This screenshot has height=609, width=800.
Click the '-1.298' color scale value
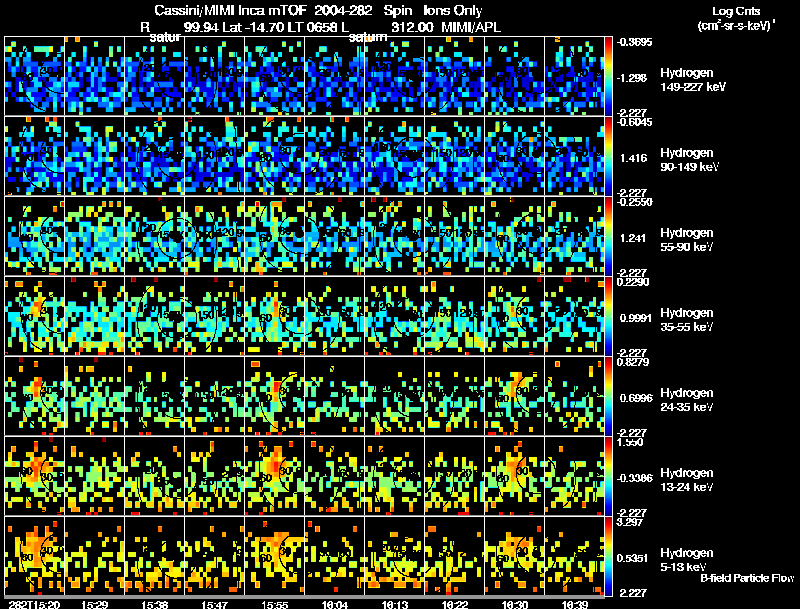tap(633, 78)
